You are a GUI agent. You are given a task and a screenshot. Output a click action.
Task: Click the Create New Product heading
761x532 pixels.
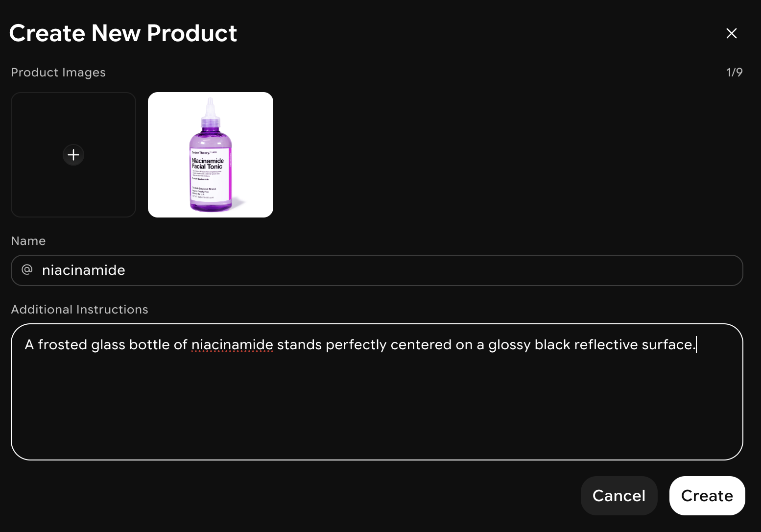click(x=123, y=33)
